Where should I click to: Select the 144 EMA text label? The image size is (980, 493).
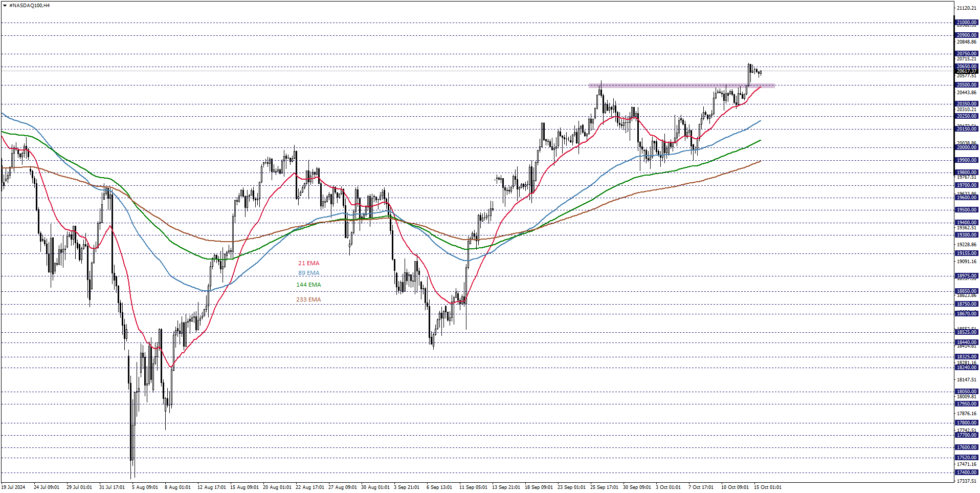308,285
